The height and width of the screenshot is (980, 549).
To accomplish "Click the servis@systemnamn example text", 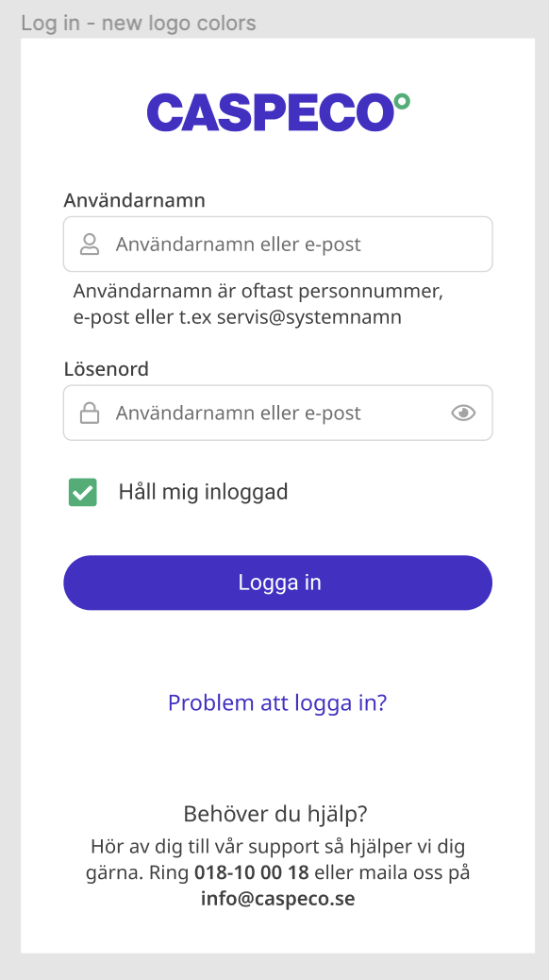I will tap(309, 317).
